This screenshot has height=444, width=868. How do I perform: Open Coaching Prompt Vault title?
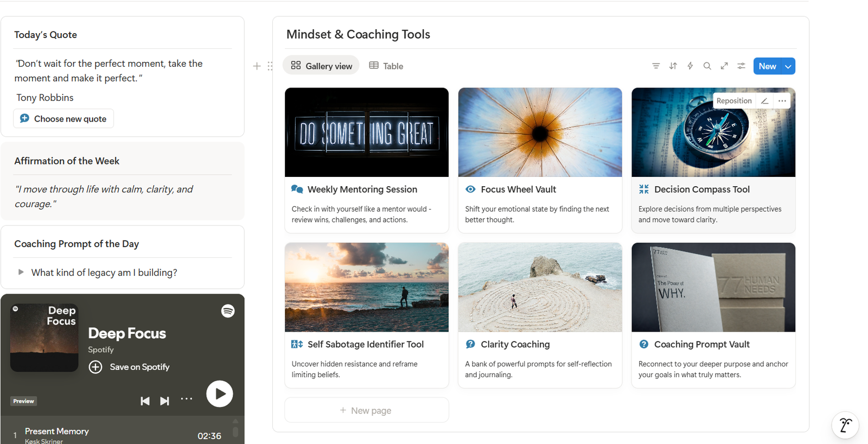(702, 344)
